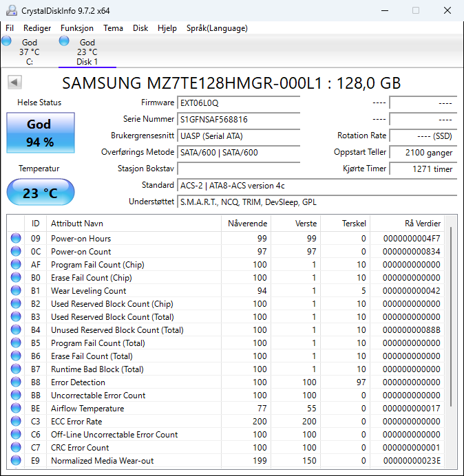Click status orb of Off-Line Uncorrectable Error Count
Viewport: 464px width, 476px height.
pos(16,434)
